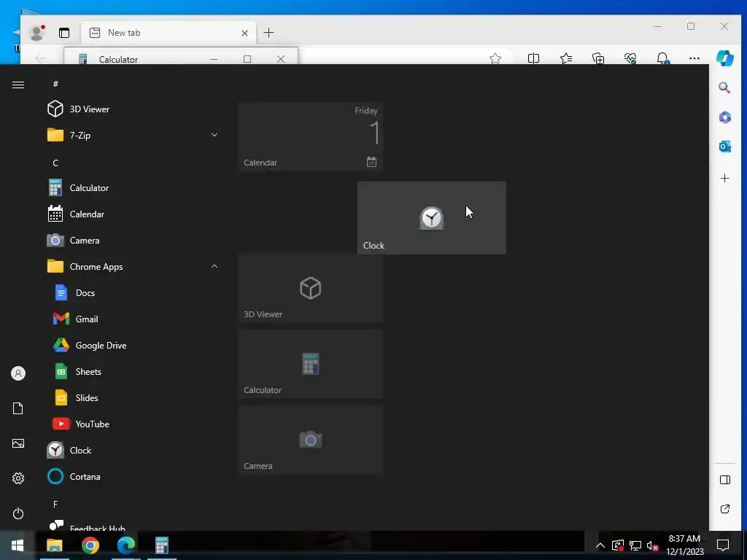Open Edge profile avatar
Viewport: 747px width, 560px height.
36,32
